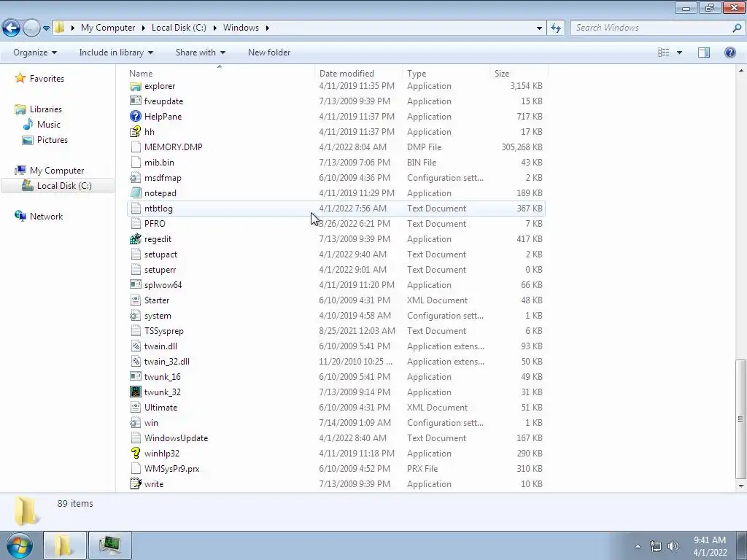
Task: Open the view options dropdown arrow
Action: (679, 52)
